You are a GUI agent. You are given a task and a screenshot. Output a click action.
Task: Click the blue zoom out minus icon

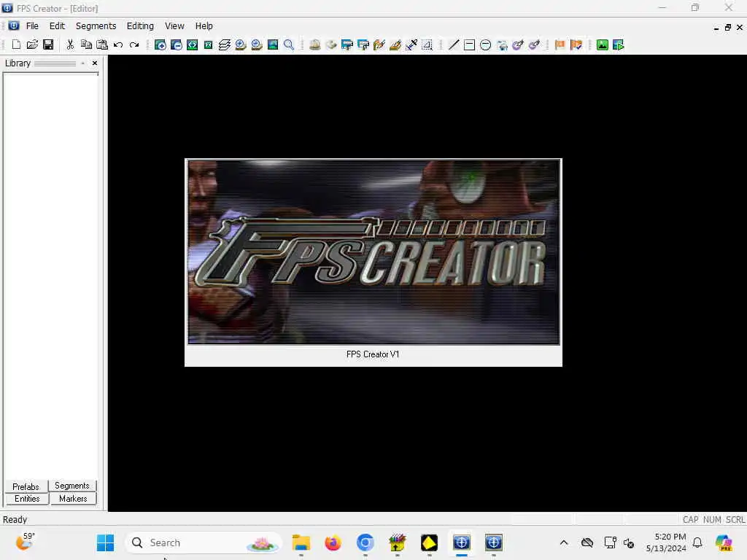[177, 44]
